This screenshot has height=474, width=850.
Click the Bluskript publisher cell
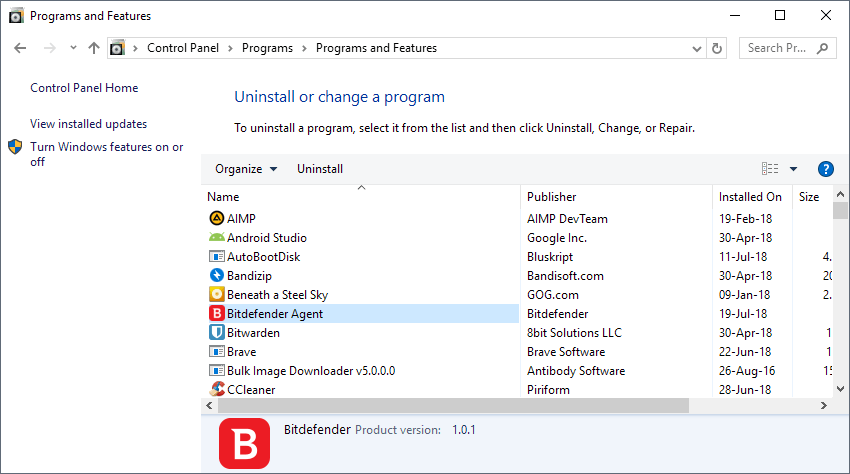point(550,257)
